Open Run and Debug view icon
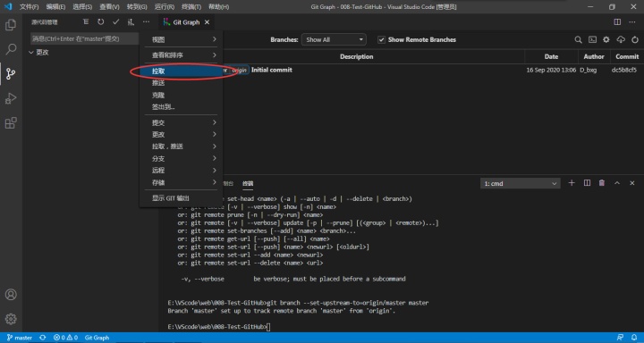644x343 pixels. tap(11, 98)
